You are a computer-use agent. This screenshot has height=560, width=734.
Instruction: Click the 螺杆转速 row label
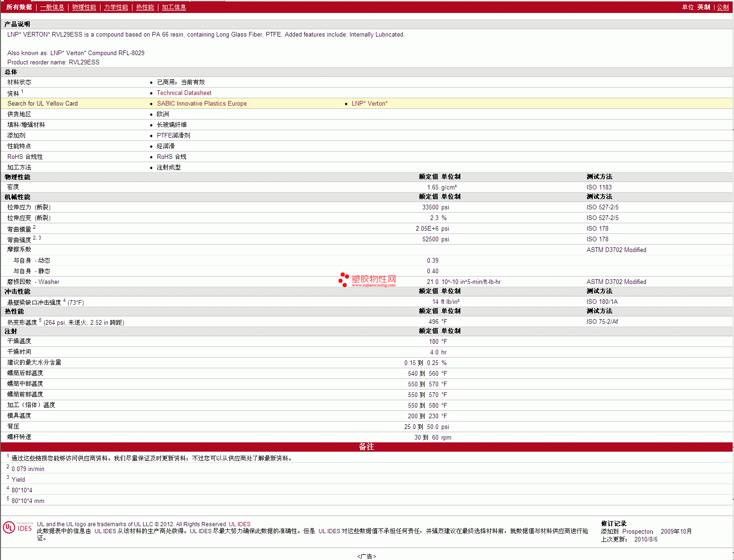(19, 437)
